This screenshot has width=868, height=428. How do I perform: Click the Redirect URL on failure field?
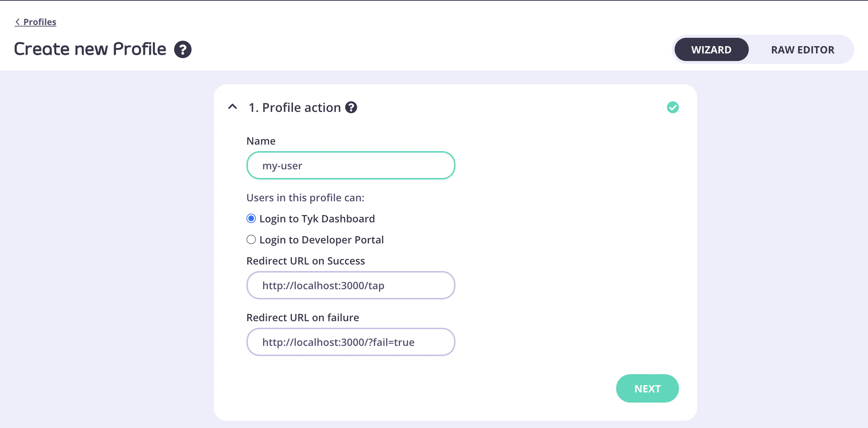[x=350, y=342]
